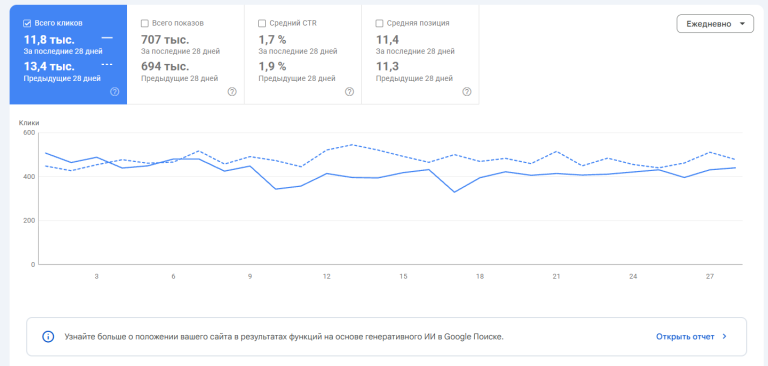Click the 11,4 average position value
The height and width of the screenshot is (366, 768).
click(x=387, y=40)
